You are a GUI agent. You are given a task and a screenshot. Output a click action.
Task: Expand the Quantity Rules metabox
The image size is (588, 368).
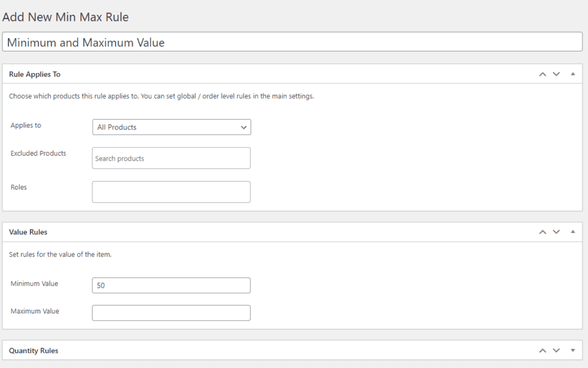tap(573, 350)
